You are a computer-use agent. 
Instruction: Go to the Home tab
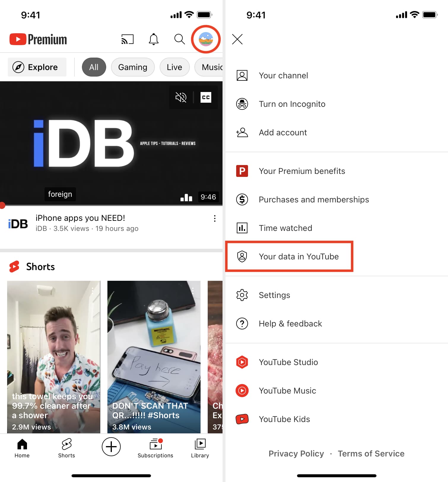pyautogui.click(x=22, y=448)
